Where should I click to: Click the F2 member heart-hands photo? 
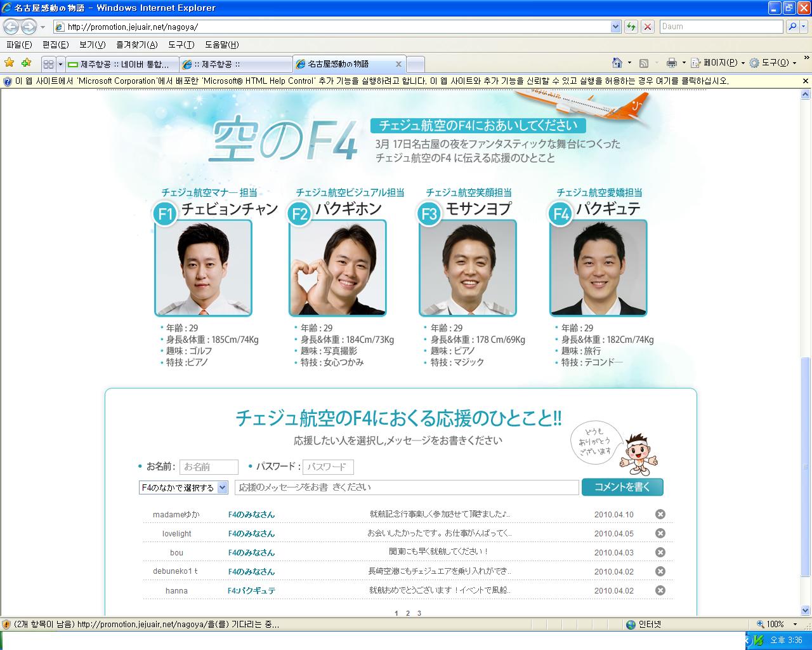coord(337,268)
